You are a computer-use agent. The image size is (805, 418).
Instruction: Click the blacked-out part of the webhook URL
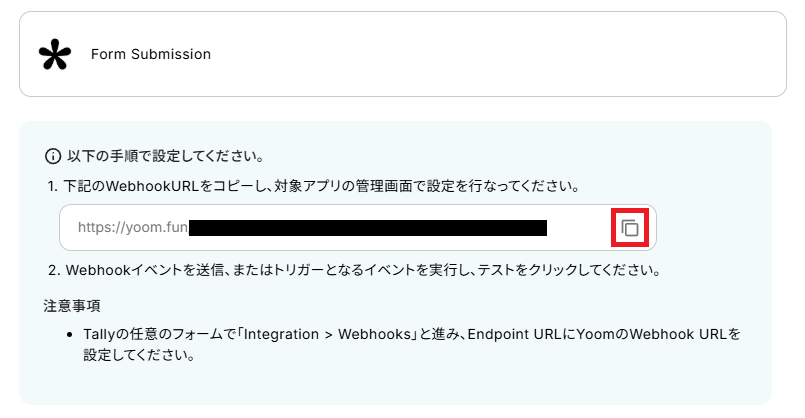pyautogui.click(x=368, y=228)
